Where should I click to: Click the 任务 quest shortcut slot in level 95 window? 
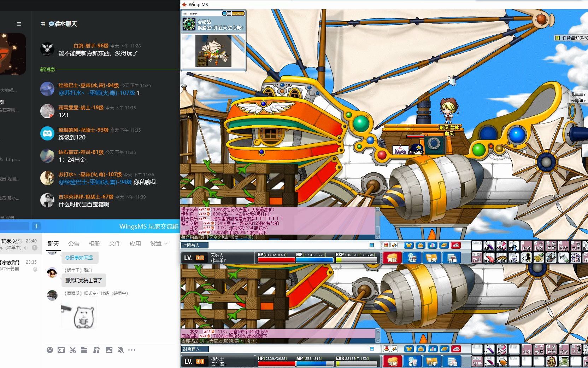(527, 246)
